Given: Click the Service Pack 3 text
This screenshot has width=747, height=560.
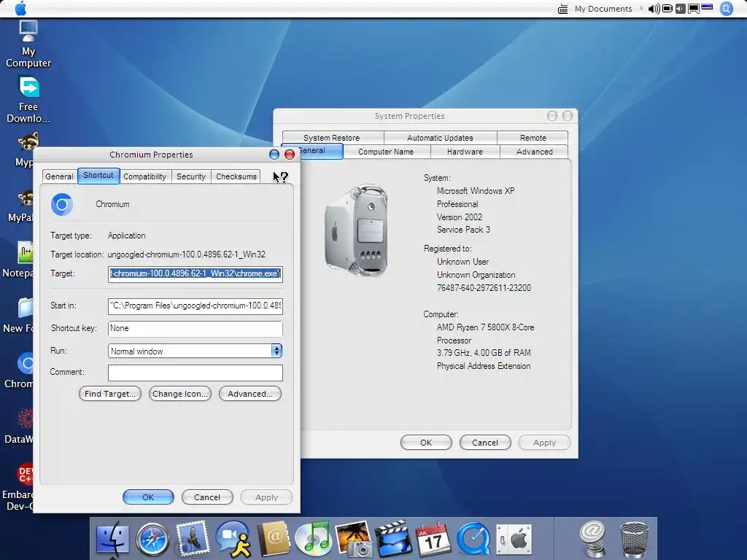Looking at the screenshot, I should point(463,230).
